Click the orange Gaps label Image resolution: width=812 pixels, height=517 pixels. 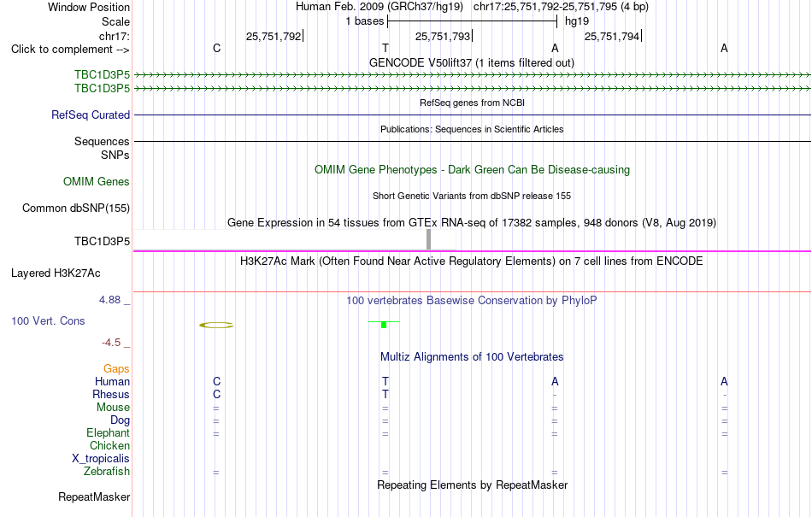[116, 368]
